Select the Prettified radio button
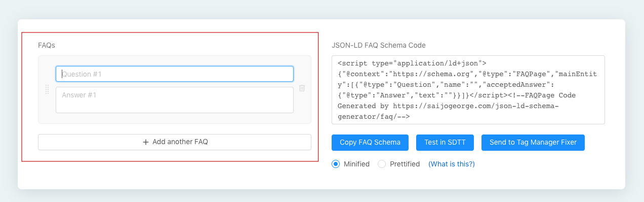644x202 pixels. click(x=382, y=164)
